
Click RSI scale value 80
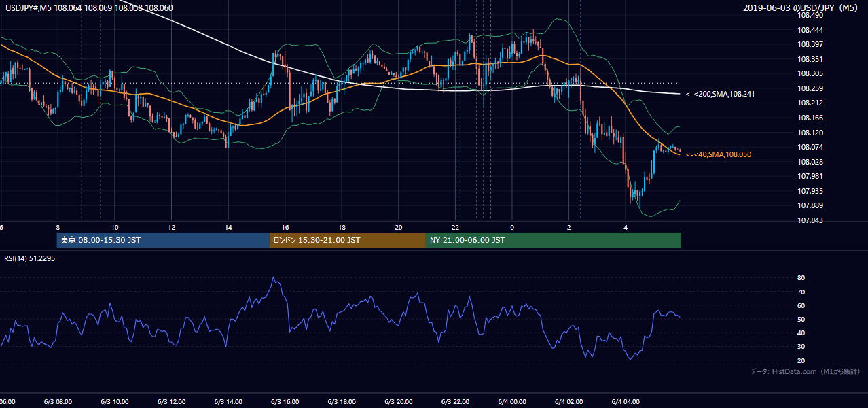(x=801, y=278)
